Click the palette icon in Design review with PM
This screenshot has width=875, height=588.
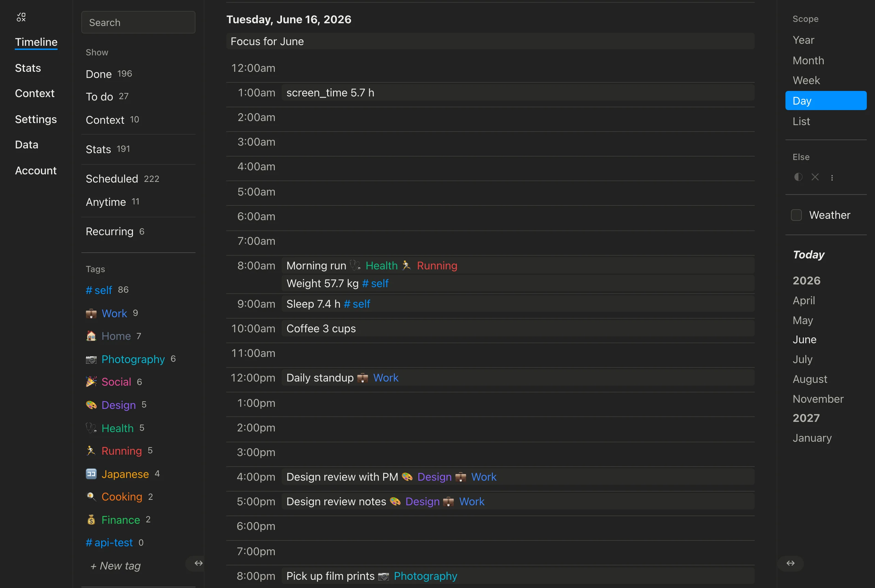point(407,477)
